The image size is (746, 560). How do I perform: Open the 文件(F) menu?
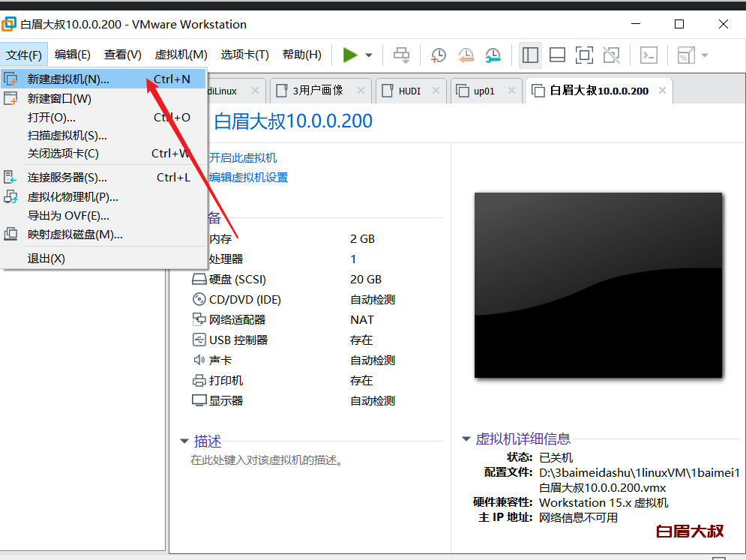coord(24,55)
